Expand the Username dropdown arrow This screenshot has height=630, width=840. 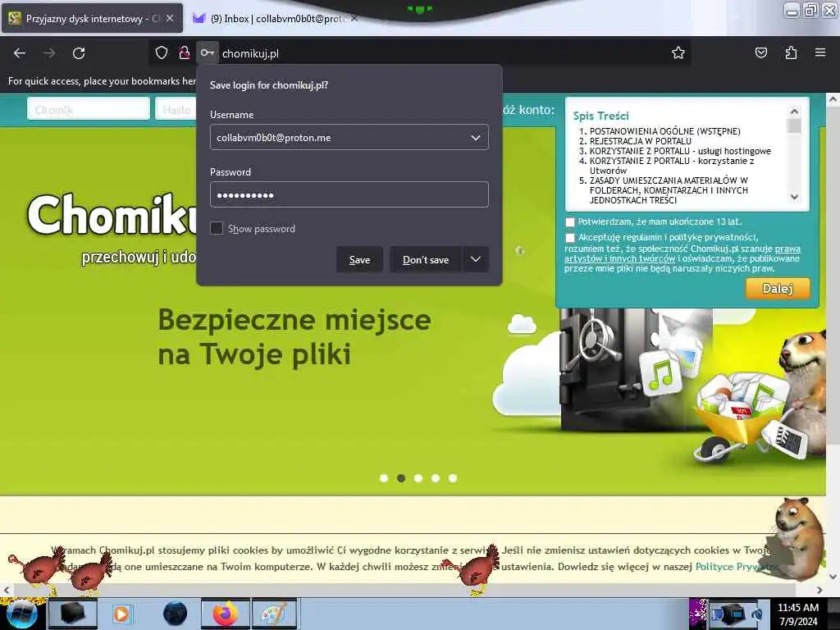(x=475, y=138)
